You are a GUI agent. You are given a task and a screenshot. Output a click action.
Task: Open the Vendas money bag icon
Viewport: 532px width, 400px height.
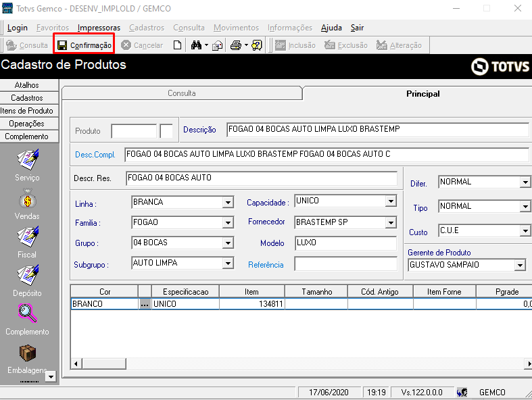28,199
